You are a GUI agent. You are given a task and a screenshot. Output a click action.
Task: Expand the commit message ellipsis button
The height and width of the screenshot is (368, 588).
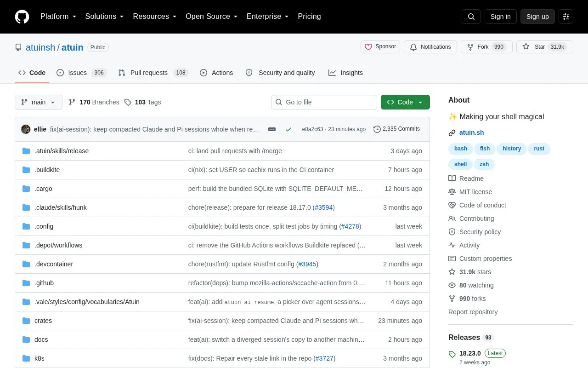tap(272, 129)
